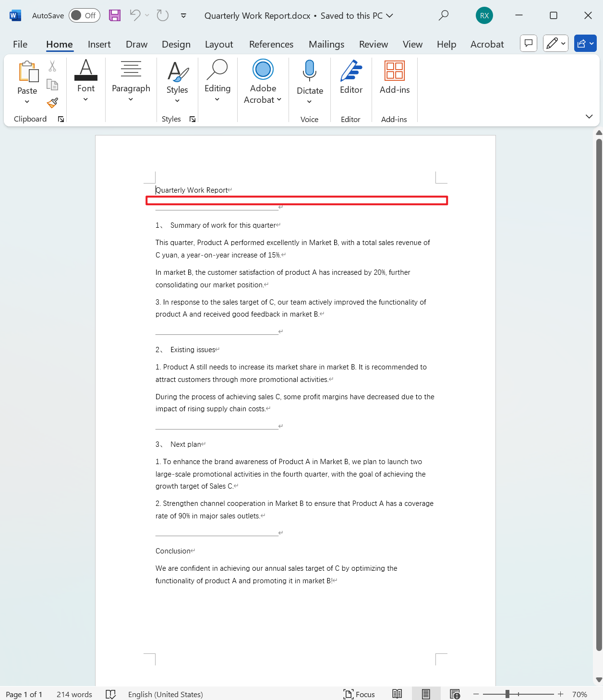This screenshot has width=603, height=700.
Task: Enable Focus mode
Action: click(359, 694)
